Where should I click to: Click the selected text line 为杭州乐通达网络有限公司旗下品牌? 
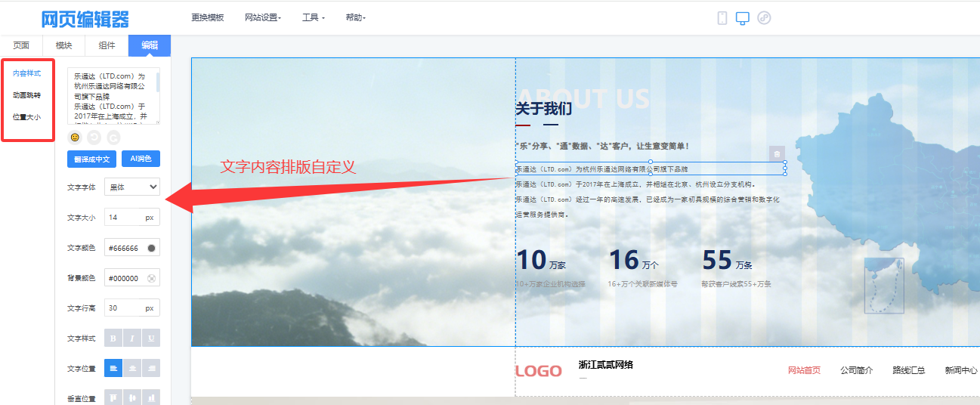pyautogui.click(x=651, y=168)
